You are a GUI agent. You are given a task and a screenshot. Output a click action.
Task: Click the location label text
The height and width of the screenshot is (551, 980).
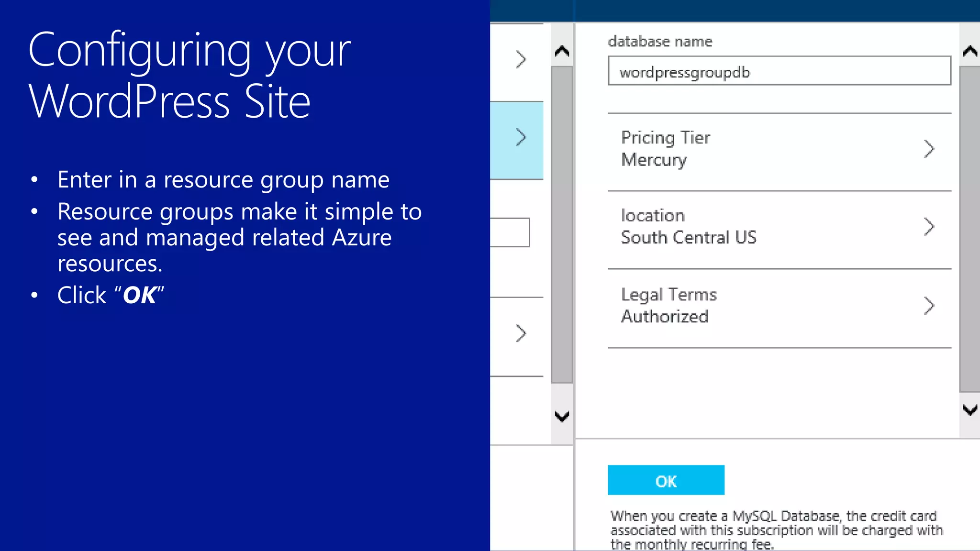(x=653, y=216)
